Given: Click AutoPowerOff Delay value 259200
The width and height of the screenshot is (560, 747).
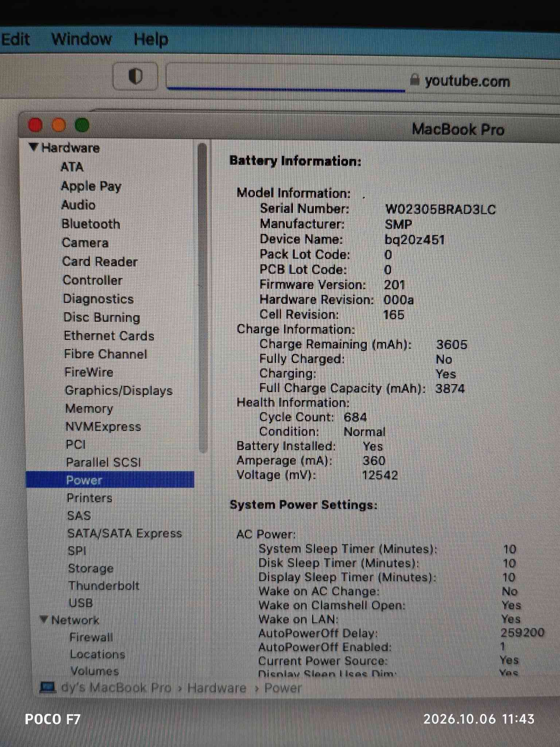Looking at the screenshot, I should coord(523,632).
